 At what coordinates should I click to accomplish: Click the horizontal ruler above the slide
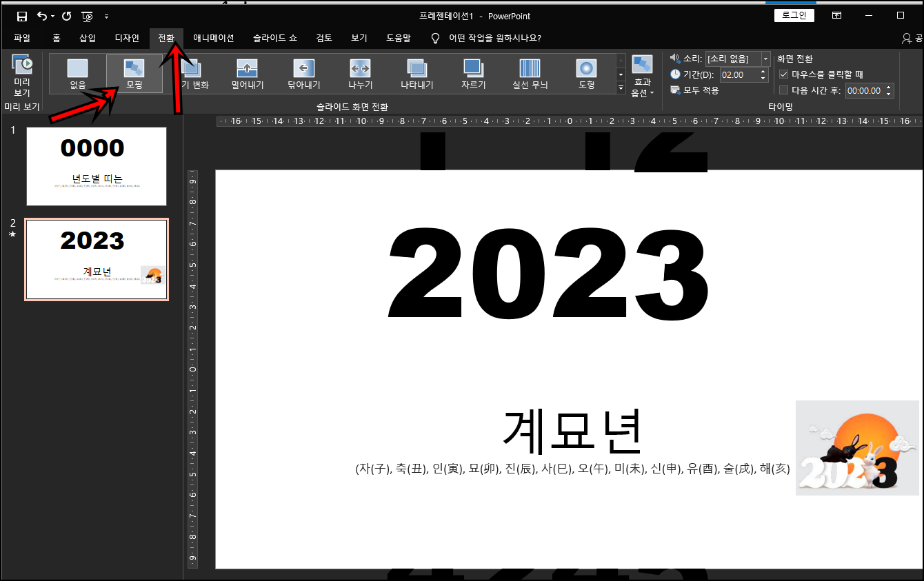[569, 121]
